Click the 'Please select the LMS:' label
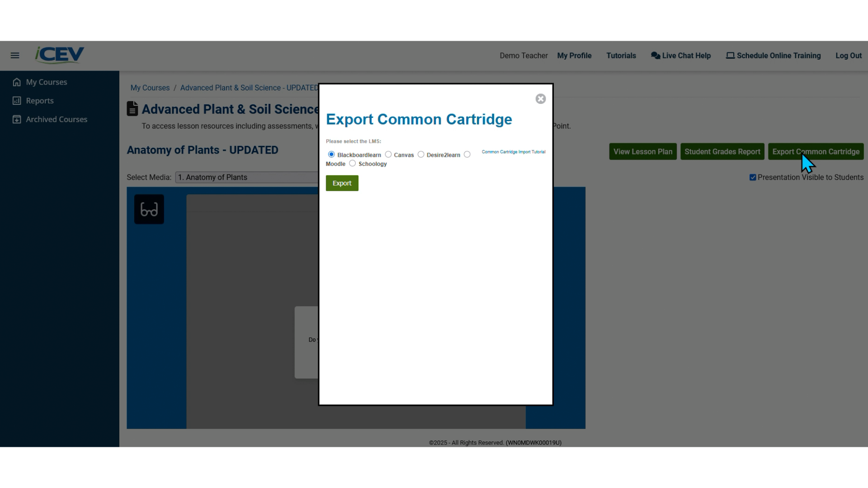The image size is (868, 488). click(x=353, y=141)
